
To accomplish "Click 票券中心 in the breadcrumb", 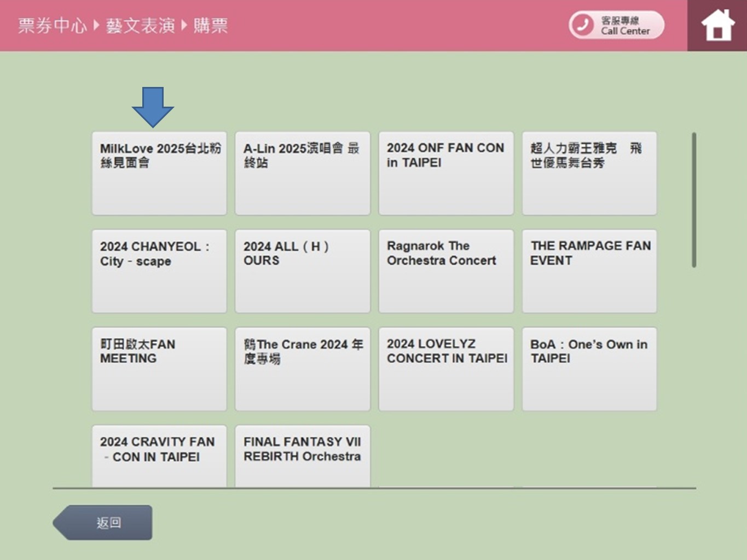I will (x=52, y=26).
